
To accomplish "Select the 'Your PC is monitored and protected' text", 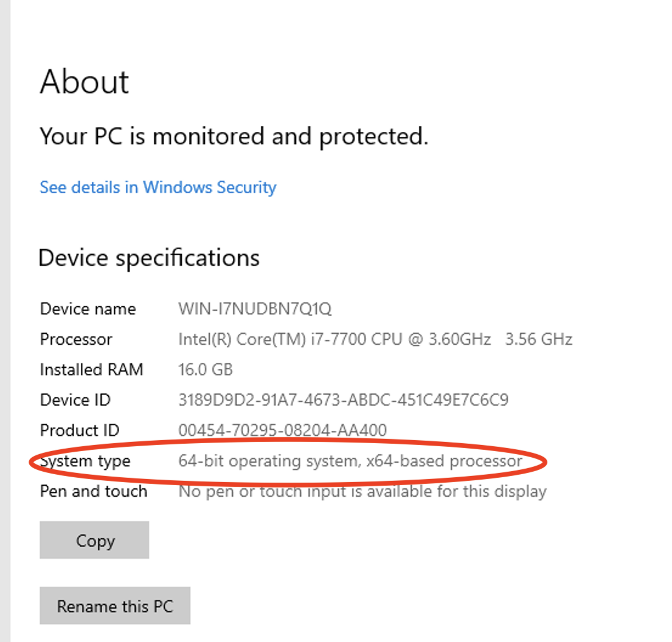I will pos(234,136).
